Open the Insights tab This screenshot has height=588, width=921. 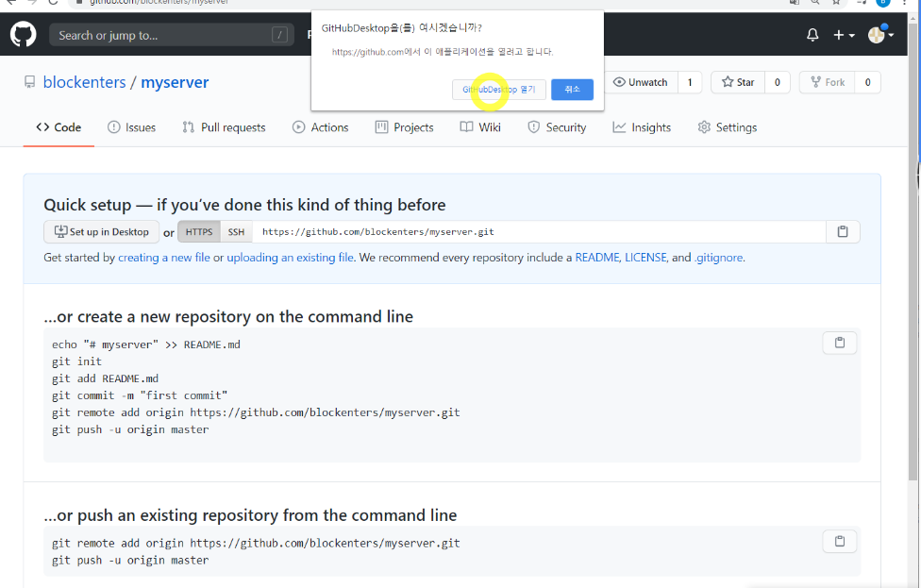[642, 127]
